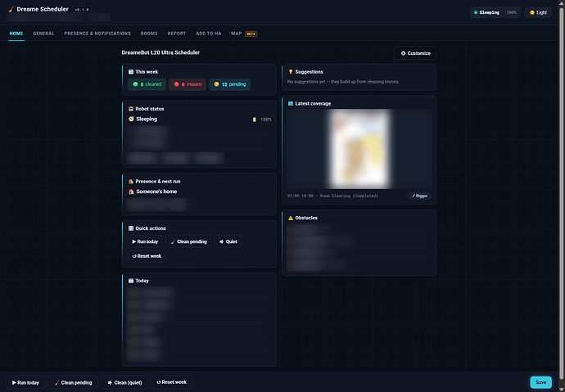Click the warning icon beside Obstacles
Screen dimensions: 565x392
pos(291,218)
